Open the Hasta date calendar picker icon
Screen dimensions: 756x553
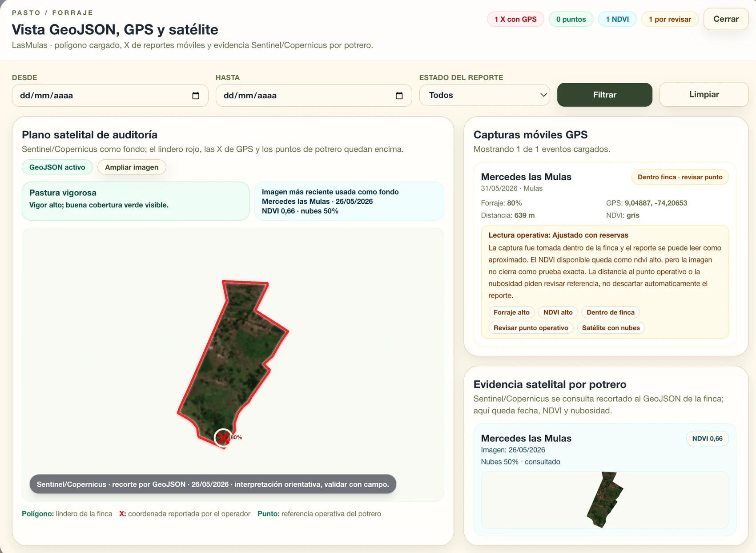(399, 96)
